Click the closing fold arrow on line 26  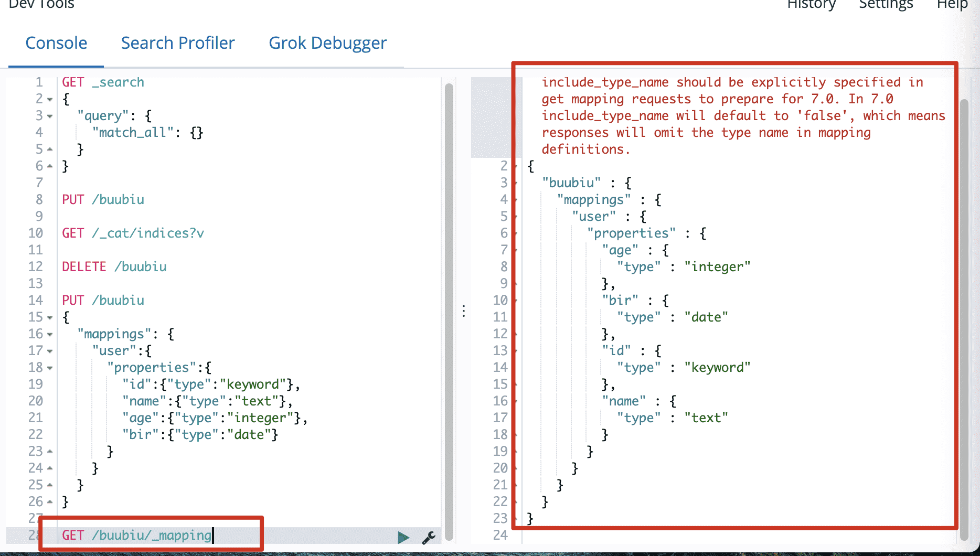[x=50, y=502]
